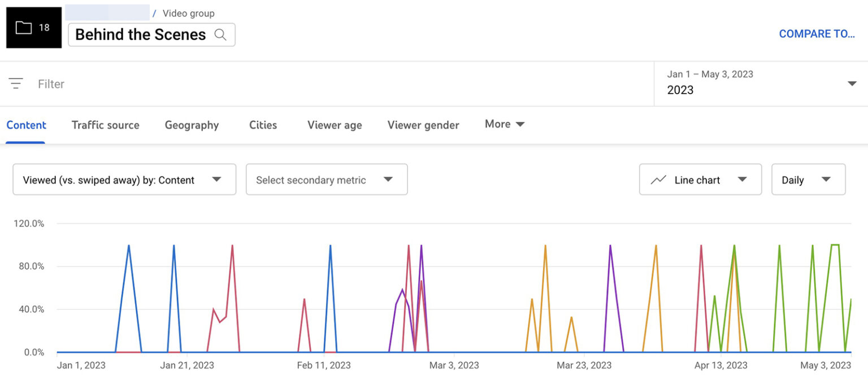This screenshot has height=376, width=868.
Task: Open the Daily granularity dropdown
Action: 808,179
